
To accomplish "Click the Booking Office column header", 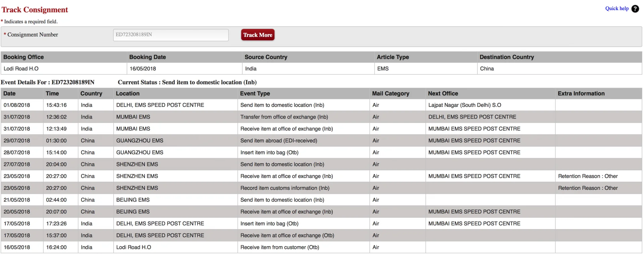I will click(23, 57).
